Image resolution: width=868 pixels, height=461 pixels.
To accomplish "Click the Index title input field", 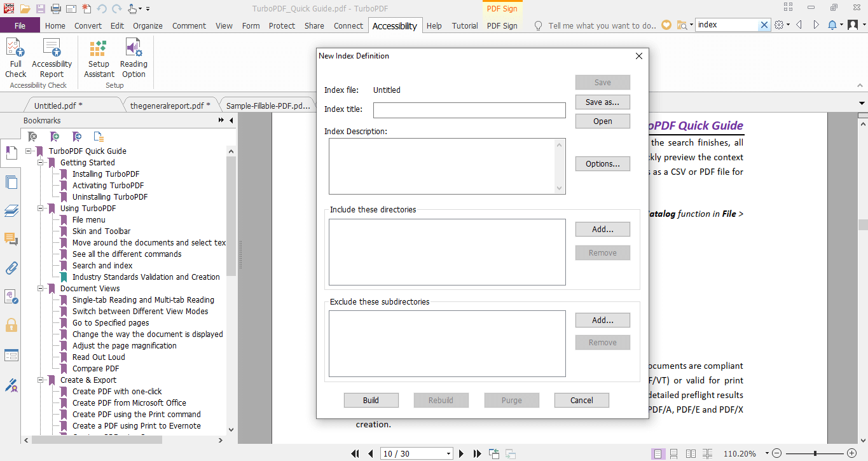I will (469, 110).
